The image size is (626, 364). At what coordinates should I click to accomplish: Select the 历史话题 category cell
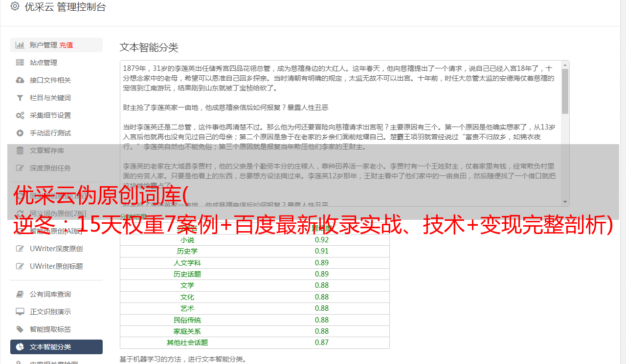click(x=187, y=274)
